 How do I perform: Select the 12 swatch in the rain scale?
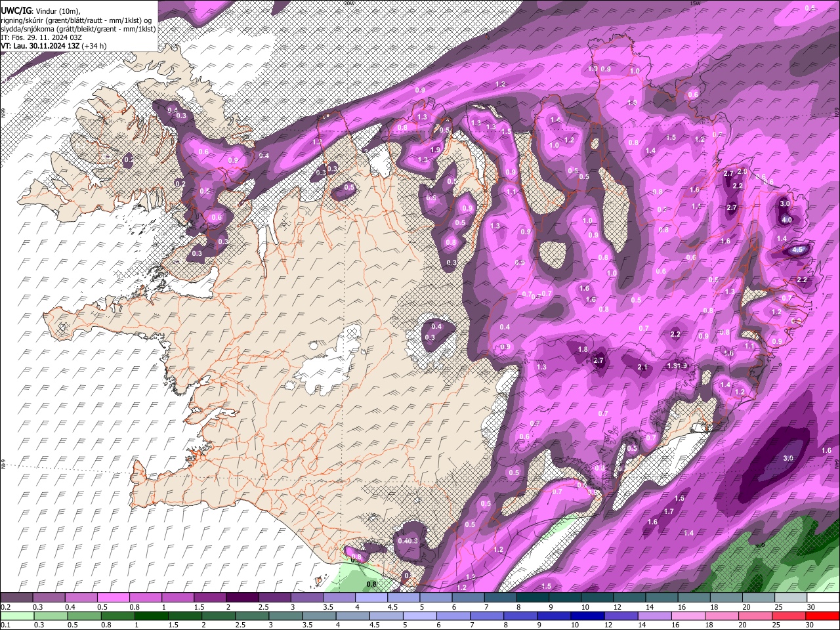tap(621, 616)
